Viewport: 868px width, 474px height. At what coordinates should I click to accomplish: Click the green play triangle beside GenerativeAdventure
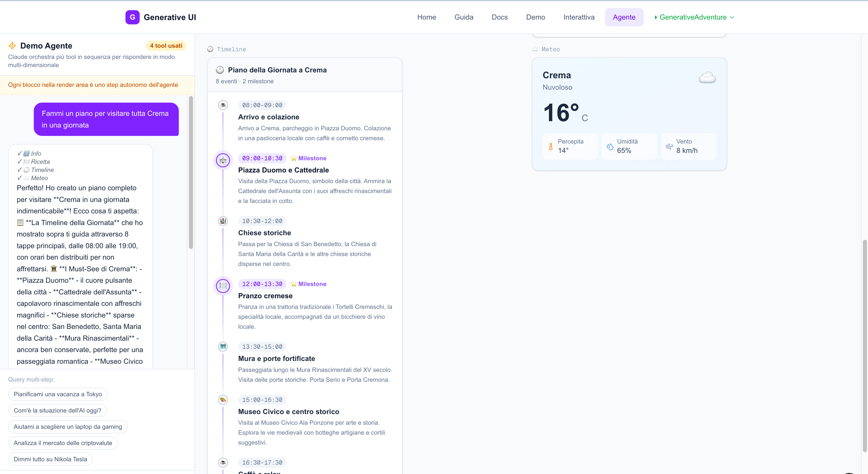[x=656, y=17]
